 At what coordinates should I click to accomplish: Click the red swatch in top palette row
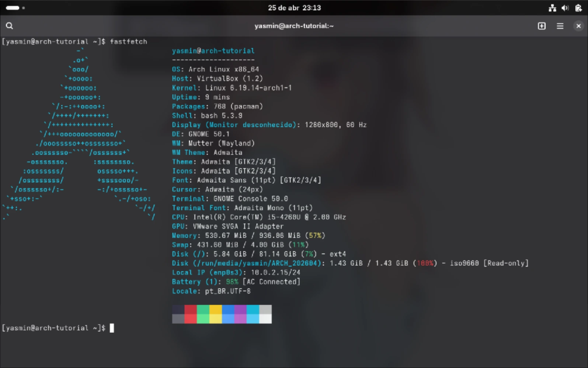coord(191,309)
